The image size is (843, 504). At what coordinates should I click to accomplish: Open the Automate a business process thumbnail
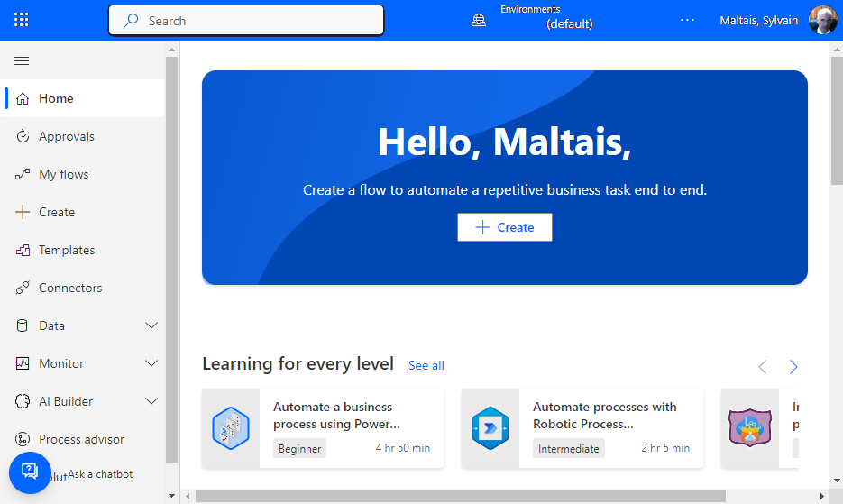click(x=231, y=428)
